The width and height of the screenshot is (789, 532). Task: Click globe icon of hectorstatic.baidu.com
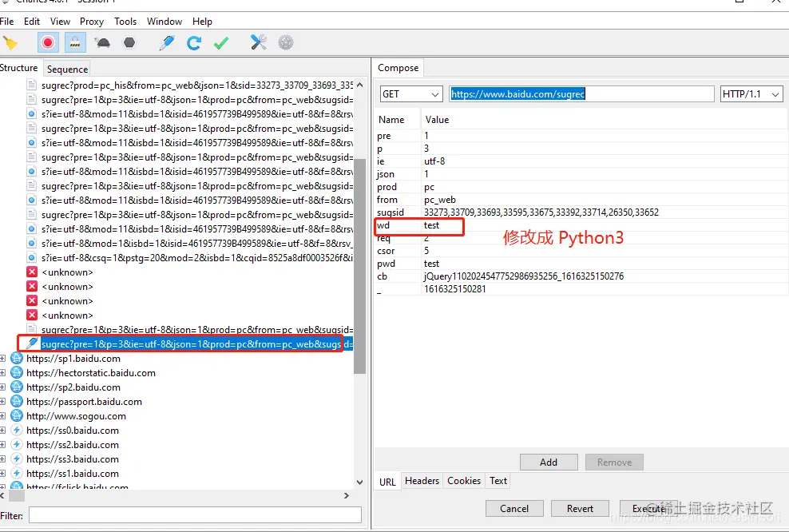coord(17,373)
